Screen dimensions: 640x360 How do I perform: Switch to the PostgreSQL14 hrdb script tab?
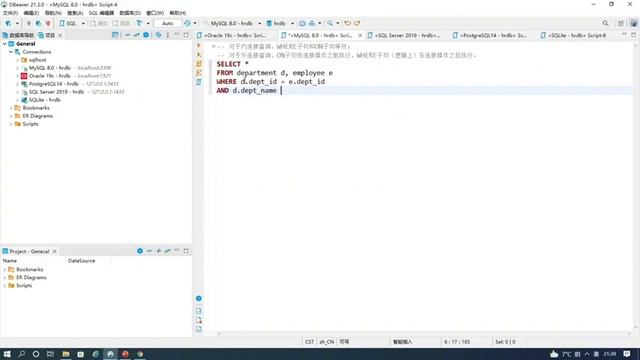tap(490, 36)
